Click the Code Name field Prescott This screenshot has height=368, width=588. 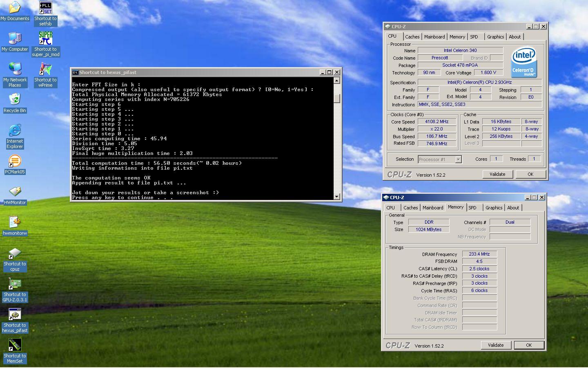[x=440, y=58]
